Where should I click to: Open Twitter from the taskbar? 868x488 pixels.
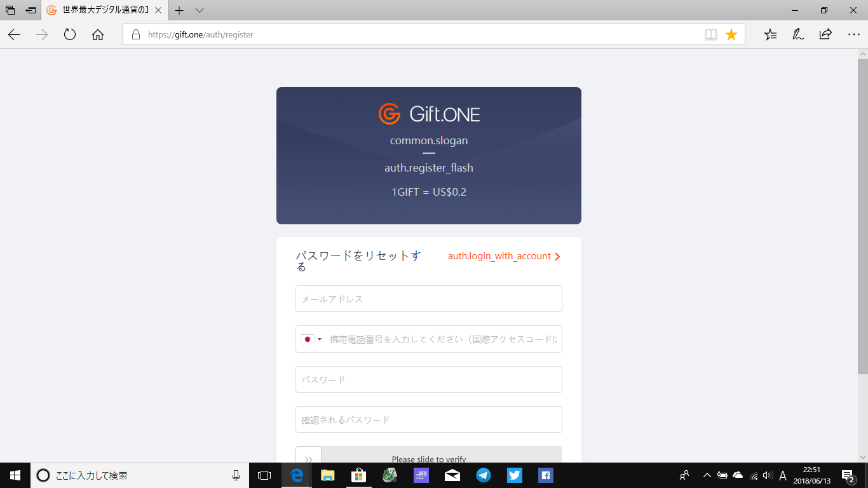515,475
